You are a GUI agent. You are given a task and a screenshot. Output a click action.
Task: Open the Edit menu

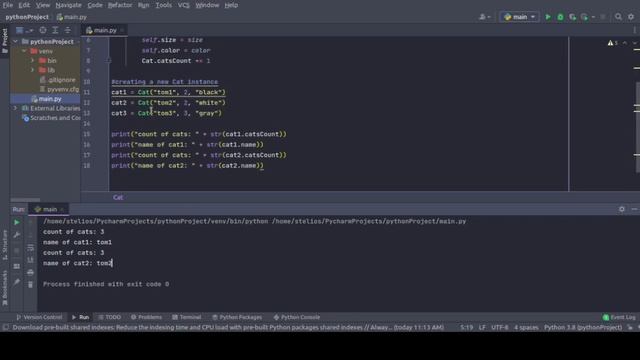[24, 5]
